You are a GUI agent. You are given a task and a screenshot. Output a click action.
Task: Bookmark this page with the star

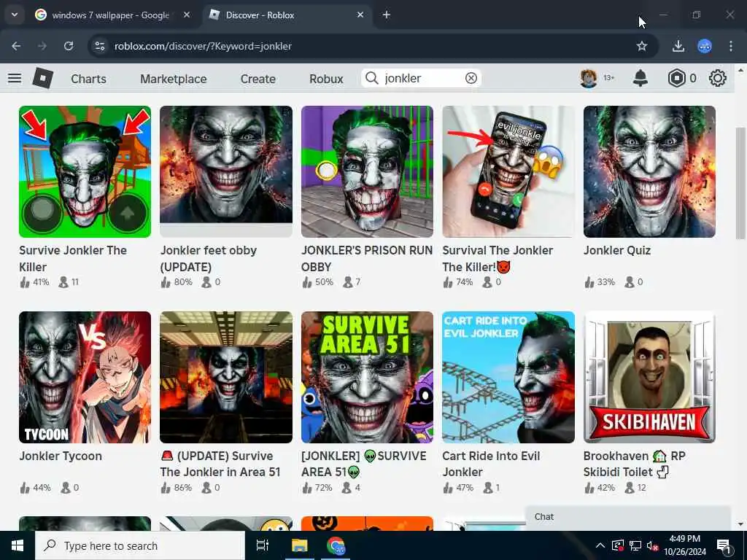[x=642, y=46]
